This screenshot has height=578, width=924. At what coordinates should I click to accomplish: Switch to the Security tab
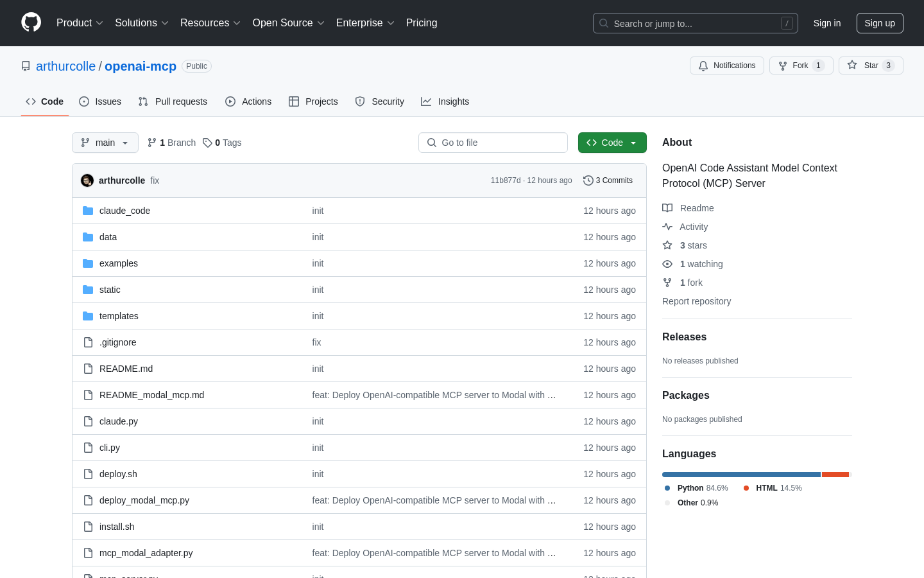point(380,101)
